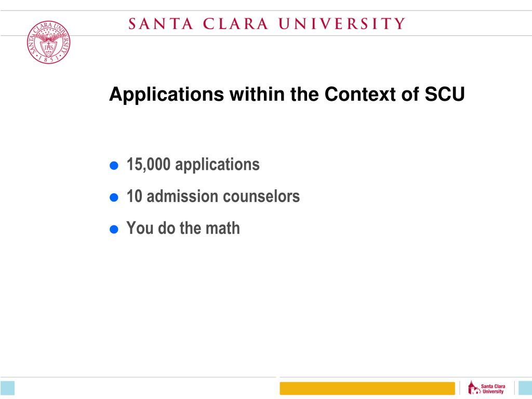Select the blue bullet before "You do the math"
The height and width of the screenshot is (399, 532).
(114, 229)
